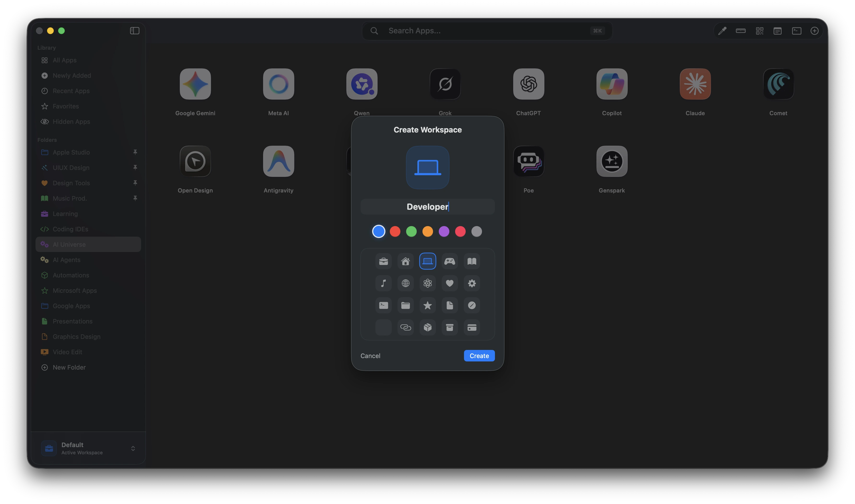Launch the Comet app
Viewport: 855px width, 504px height.
point(778,84)
